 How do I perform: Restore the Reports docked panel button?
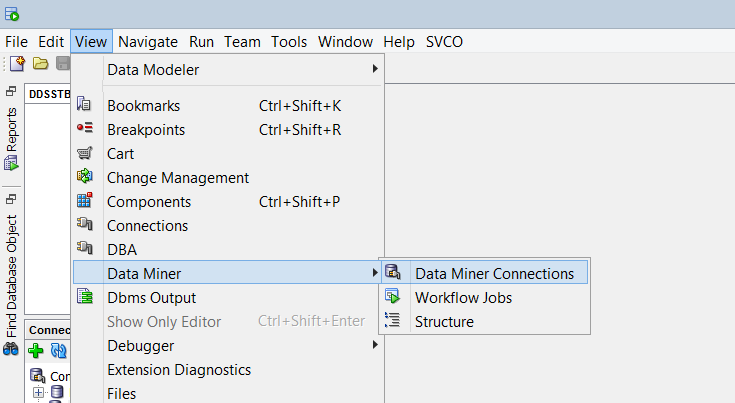11,91
